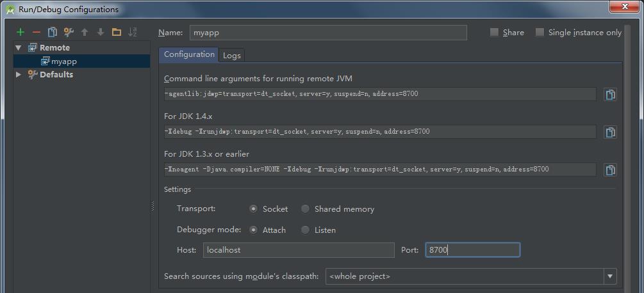This screenshot has height=293, width=644.
Task: Expand the Defaults tree node
Action: point(19,75)
